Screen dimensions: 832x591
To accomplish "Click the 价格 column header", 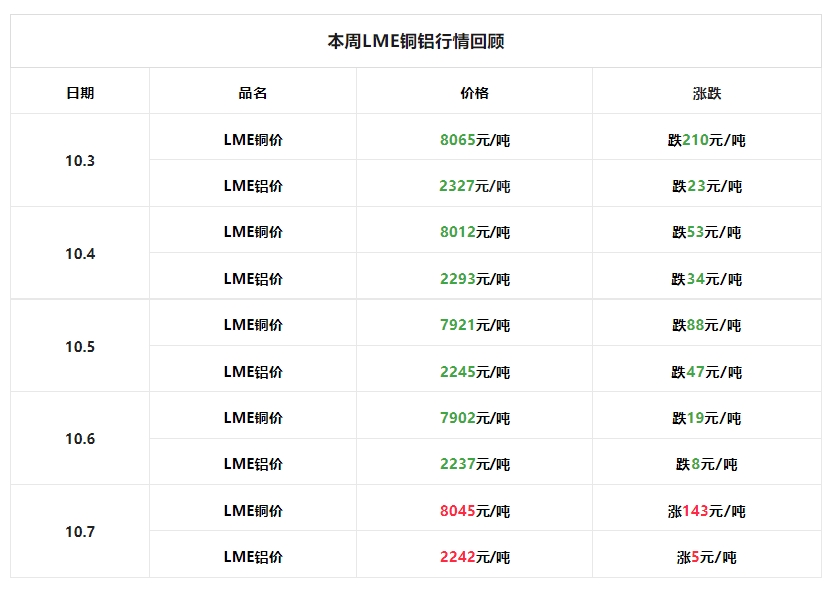I will click(474, 93).
